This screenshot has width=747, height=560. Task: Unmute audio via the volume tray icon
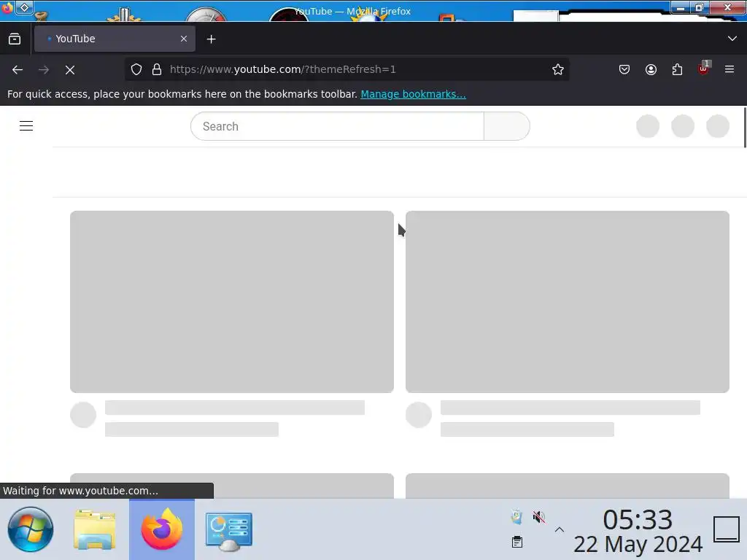click(x=539, y=517)
